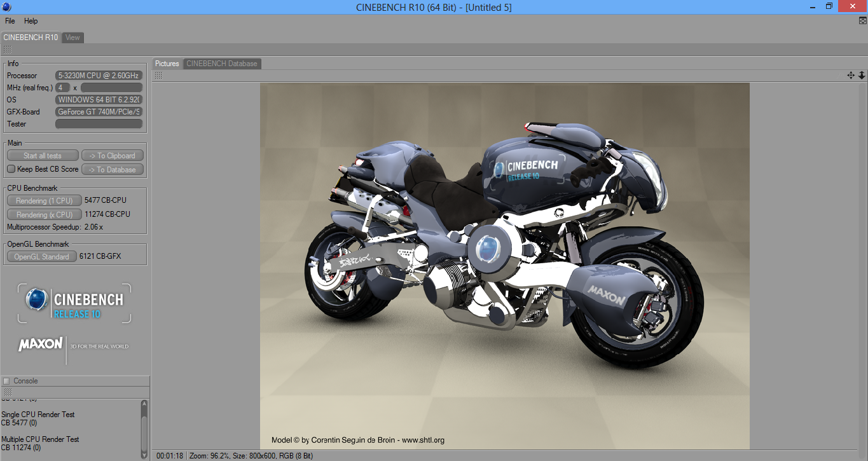The width and height of the screenshot is (868, 461).
Task: Click the GFX-Board field showing GeForce GT 740M
Action: tap(99, 112)
